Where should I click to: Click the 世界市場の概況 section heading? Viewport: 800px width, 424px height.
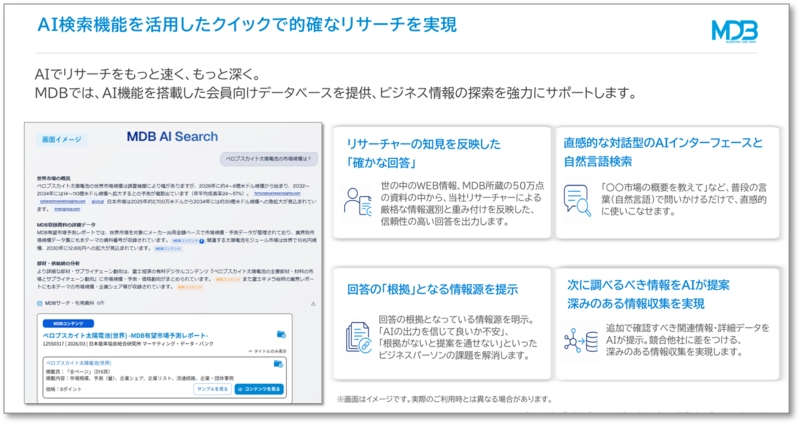(54, 179)
